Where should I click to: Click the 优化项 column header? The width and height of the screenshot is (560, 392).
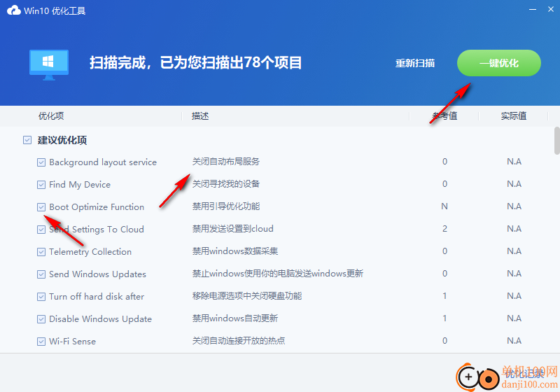51,116
